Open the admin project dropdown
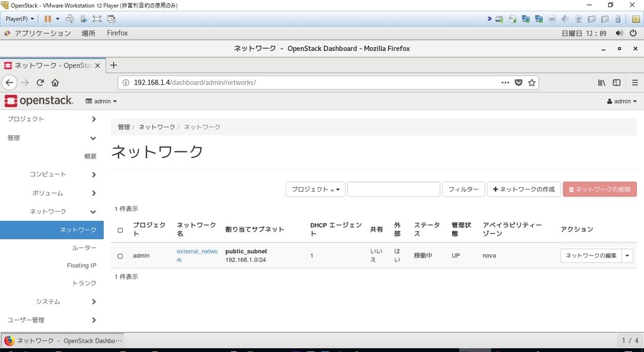The image size is (644, 352). pos(101,101)
